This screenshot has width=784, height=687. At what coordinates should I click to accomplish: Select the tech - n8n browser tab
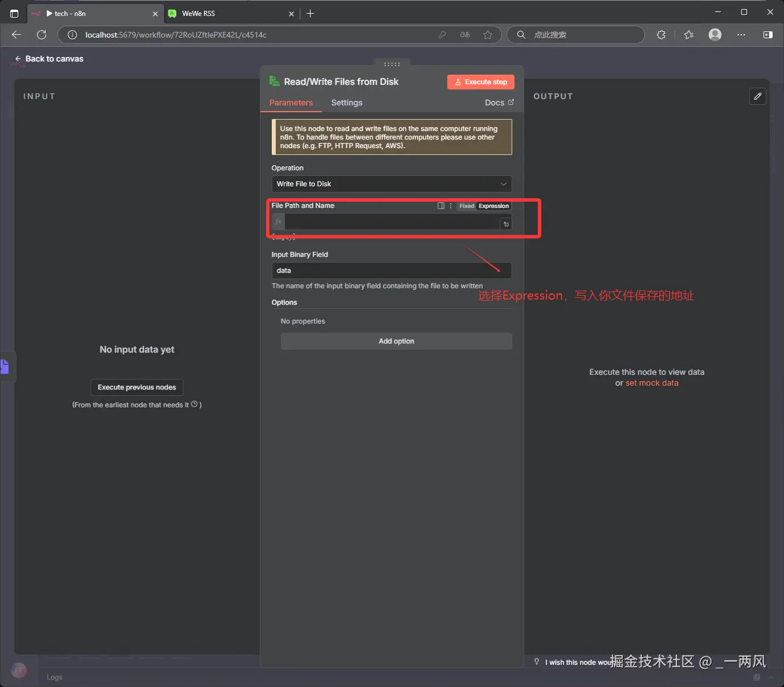(x=95, y=14)
